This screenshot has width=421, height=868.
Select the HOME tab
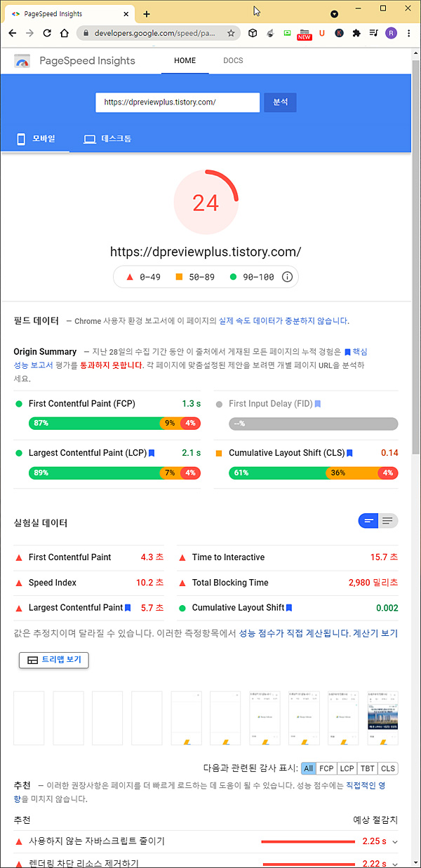click(x=185, y=61)
